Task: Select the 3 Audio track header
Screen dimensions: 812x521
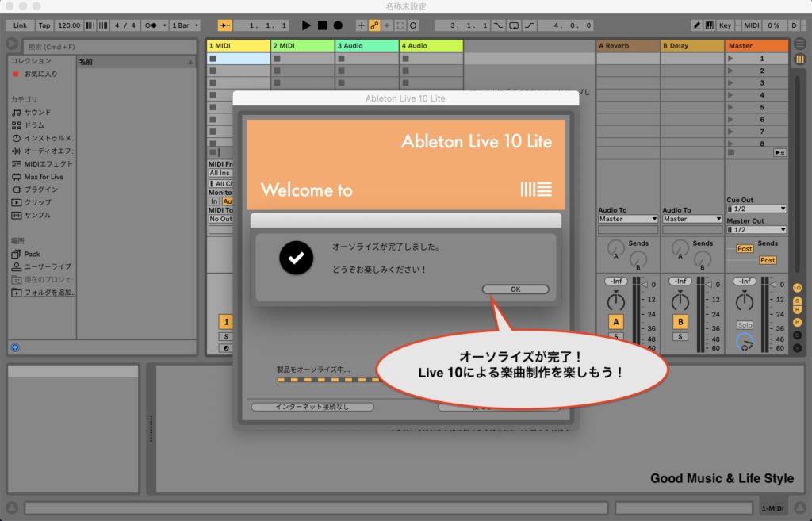Action: (x=366, y=45)
